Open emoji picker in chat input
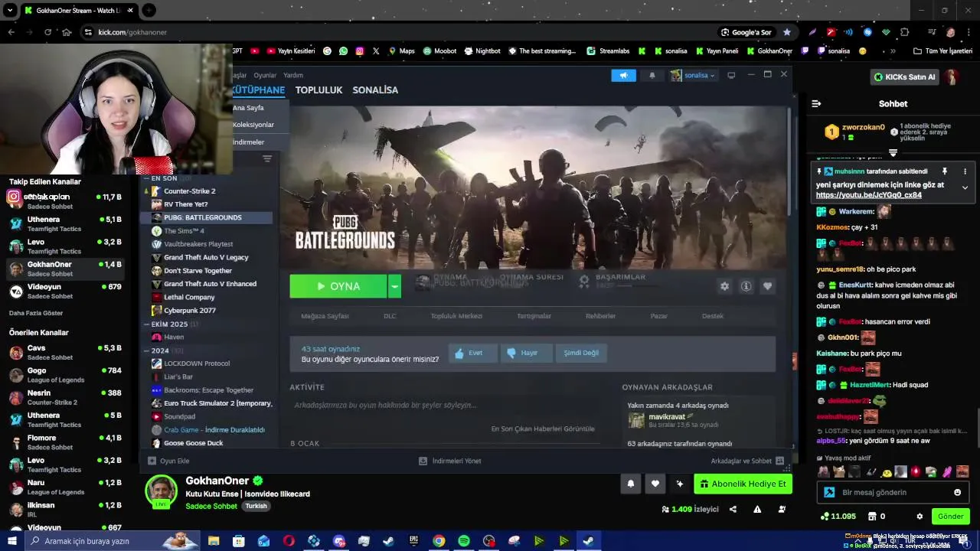 (957, 492)
